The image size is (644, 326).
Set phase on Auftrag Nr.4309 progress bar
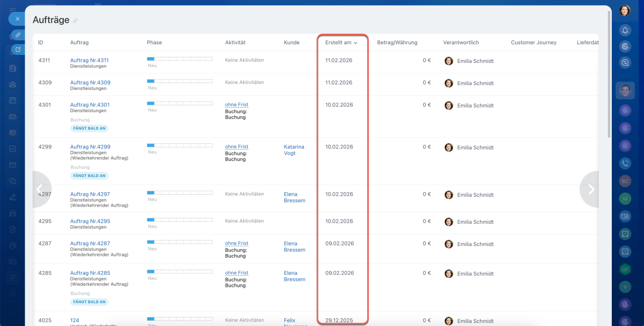180,81
